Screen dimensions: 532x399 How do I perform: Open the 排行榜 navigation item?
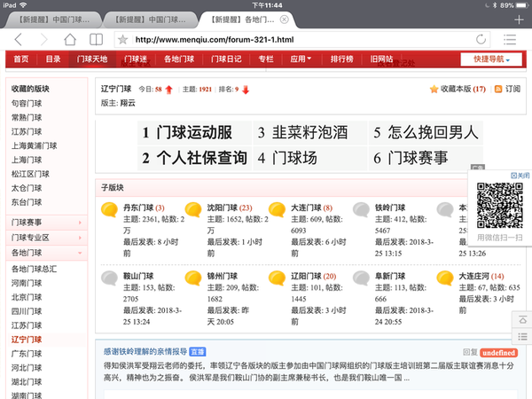point(341,59)
